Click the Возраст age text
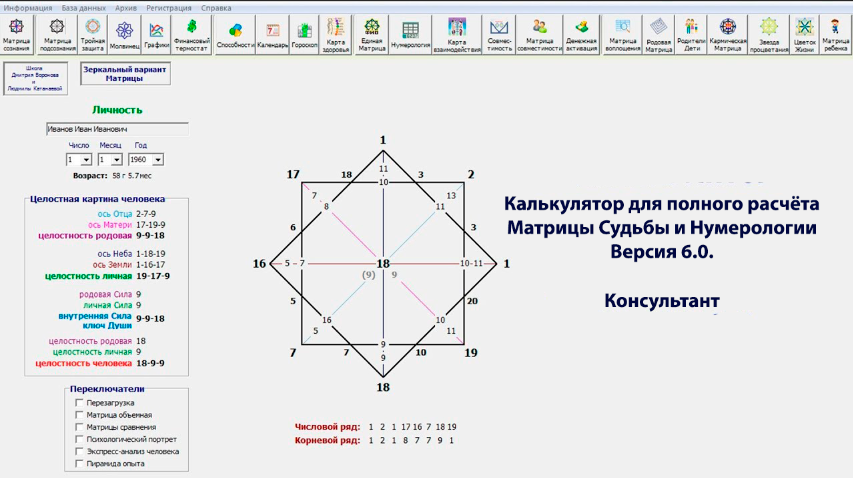Image resolution: width=853 pixels, height=478 pixels. pyautogui.click(x=112, y=176)
